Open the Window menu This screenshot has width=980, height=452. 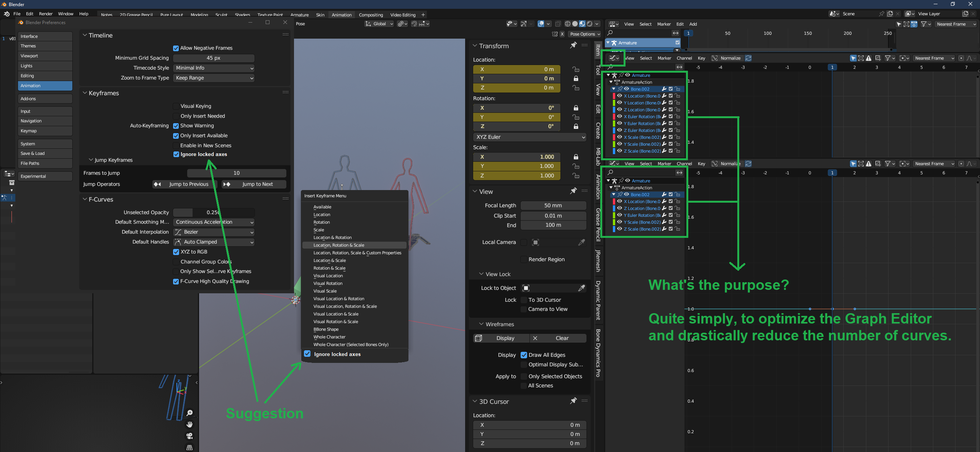[x=65, y=14]
